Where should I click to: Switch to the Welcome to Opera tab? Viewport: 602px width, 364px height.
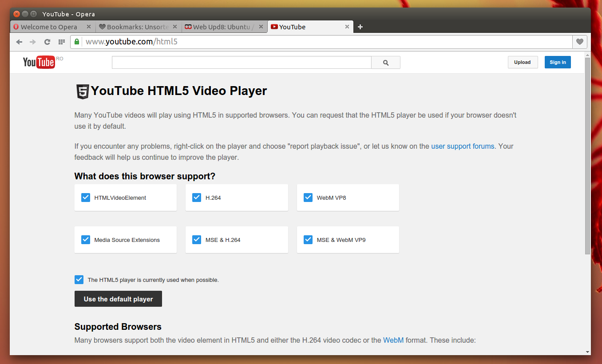[x=52, y=27]
